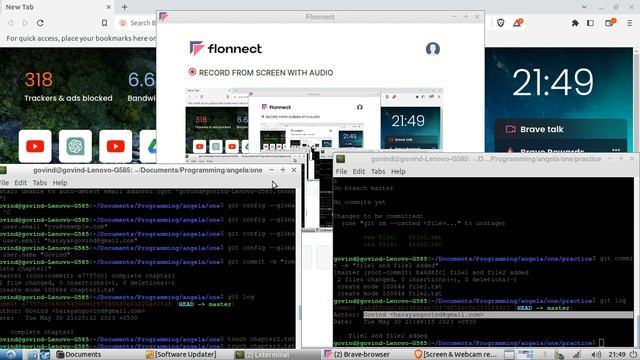Viewport: 640px width, 360px height.
Task: Go forward in Brave browser
Action: (25, 23)
